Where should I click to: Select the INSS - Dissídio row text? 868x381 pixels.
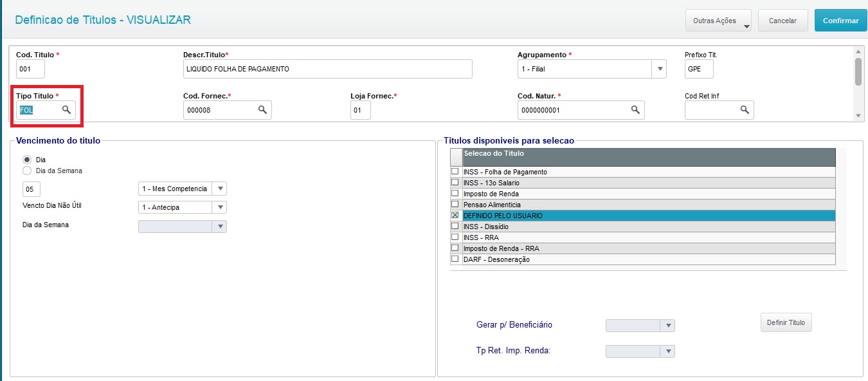(485, 227)
